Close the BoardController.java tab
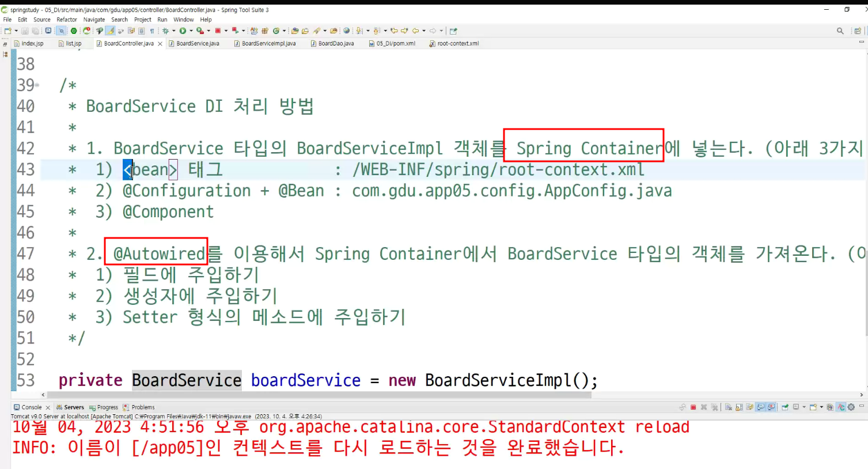 pyautogui.click(x=160, y=44)
